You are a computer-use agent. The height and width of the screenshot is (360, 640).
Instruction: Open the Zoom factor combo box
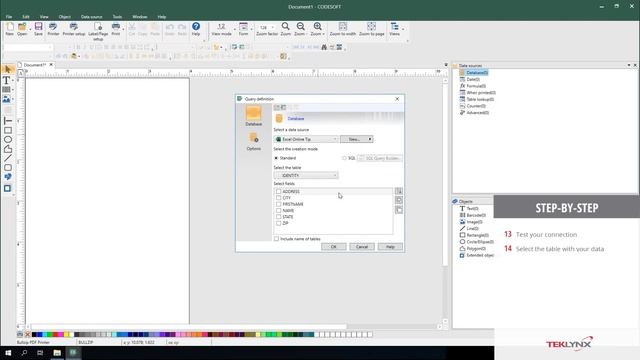coord(267,27)
